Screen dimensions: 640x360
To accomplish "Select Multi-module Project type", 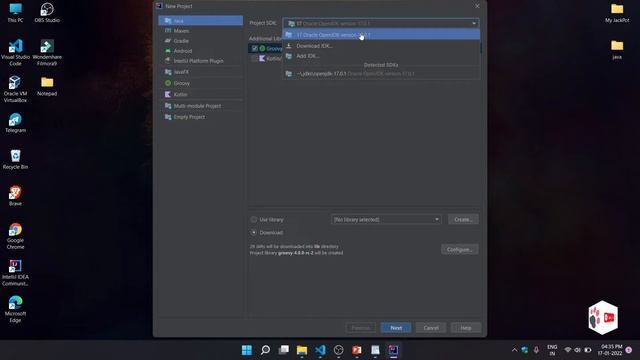I will tap(200, 106).
